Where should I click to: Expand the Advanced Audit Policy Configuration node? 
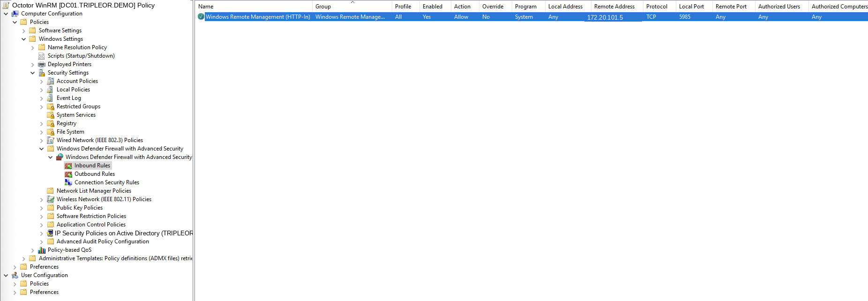pos(41,242)
